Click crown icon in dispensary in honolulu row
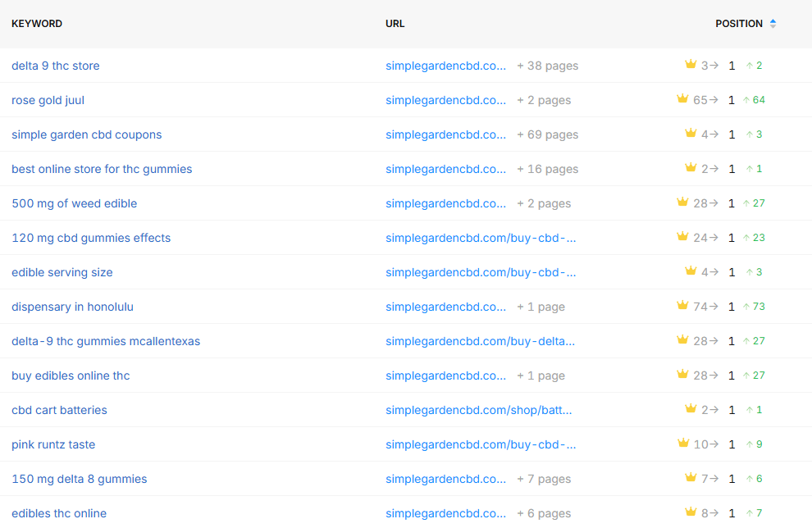Screen dimensions: 812x528 (x=682, y=306)
